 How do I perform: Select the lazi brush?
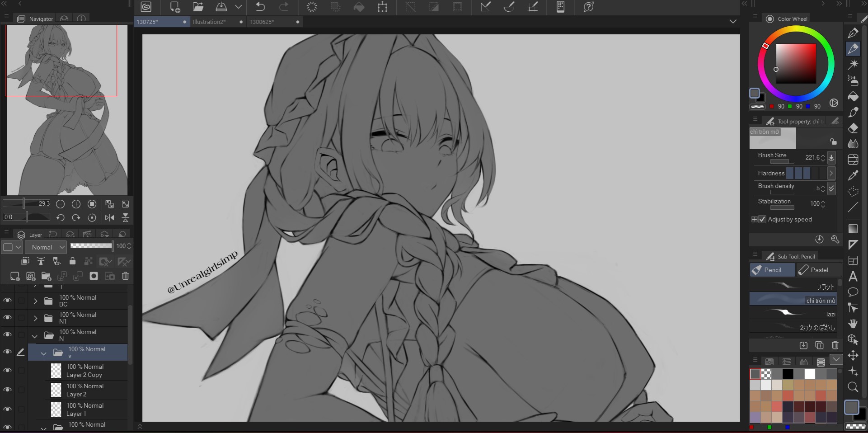click(x=793, y=313)
